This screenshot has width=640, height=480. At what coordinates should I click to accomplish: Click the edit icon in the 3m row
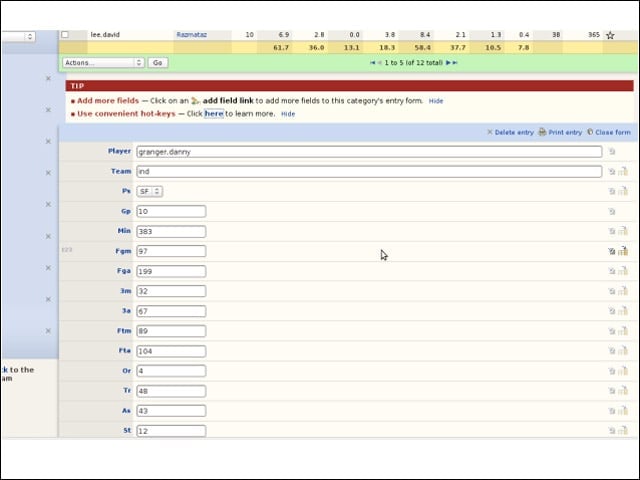coord(612,291)
